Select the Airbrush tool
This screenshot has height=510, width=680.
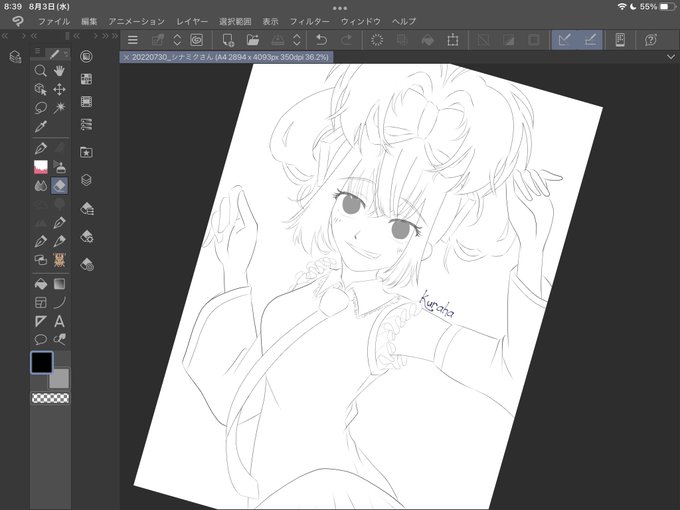point(59,167)
